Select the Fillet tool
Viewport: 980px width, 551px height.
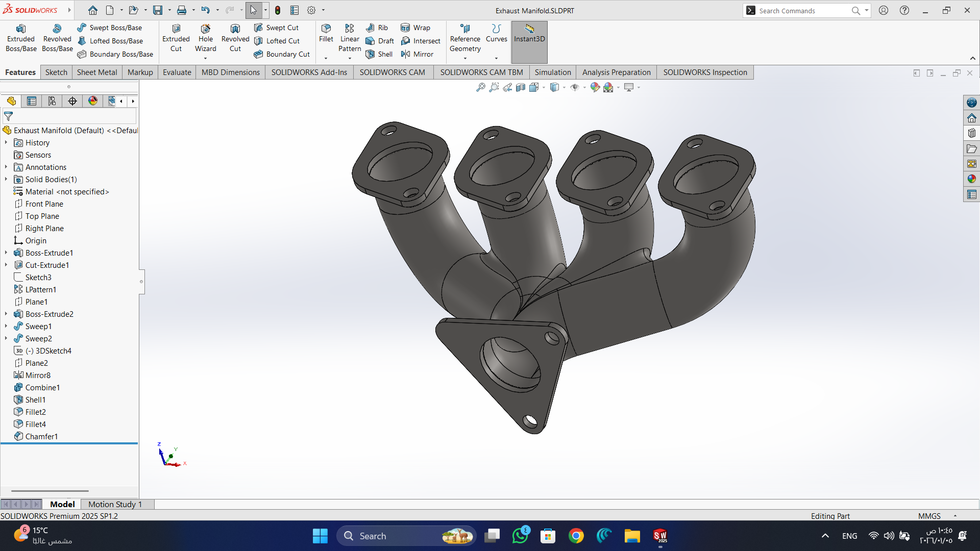(x=326, y=33)
